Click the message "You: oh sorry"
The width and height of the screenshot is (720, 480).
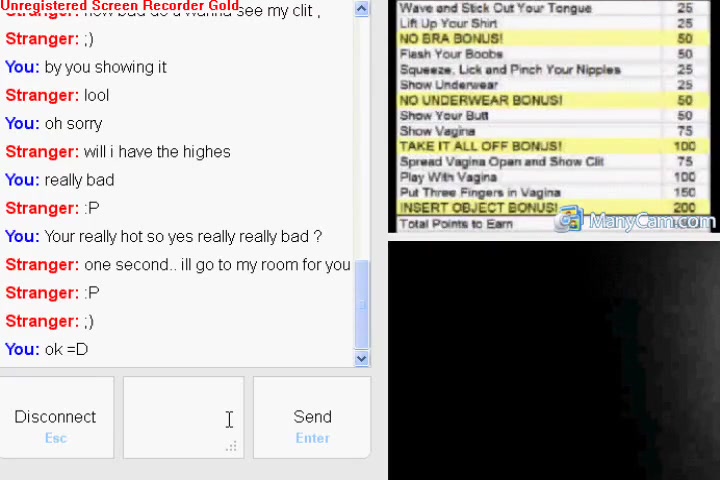pos(54,124)
